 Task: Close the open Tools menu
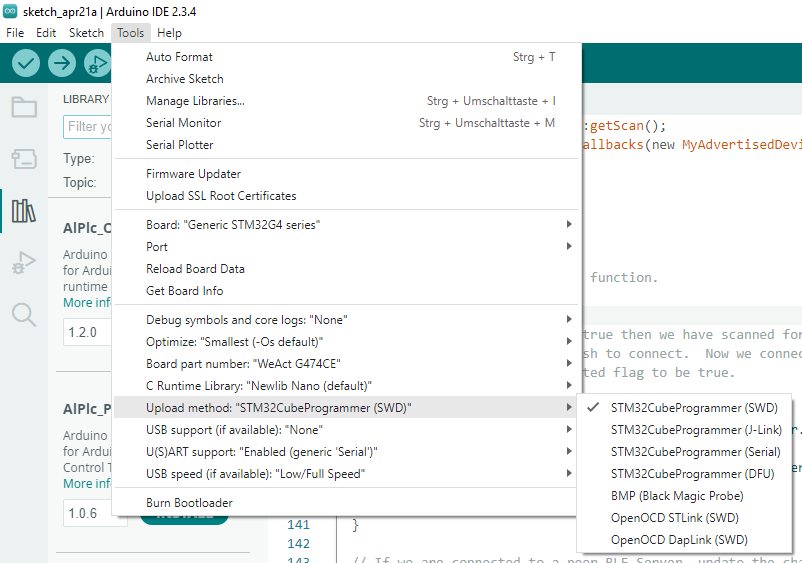130,33
